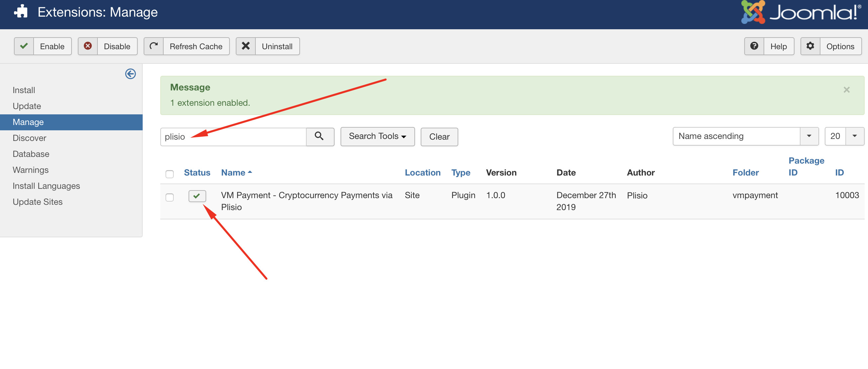
Task: Sort by Package ID column header
Action: 806,167
